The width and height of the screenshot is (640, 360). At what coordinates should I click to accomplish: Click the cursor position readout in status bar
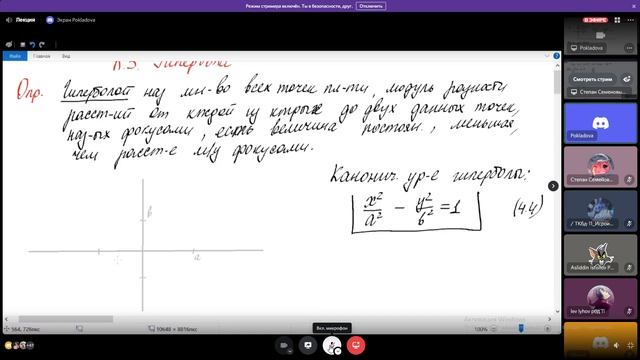[25, 329]
